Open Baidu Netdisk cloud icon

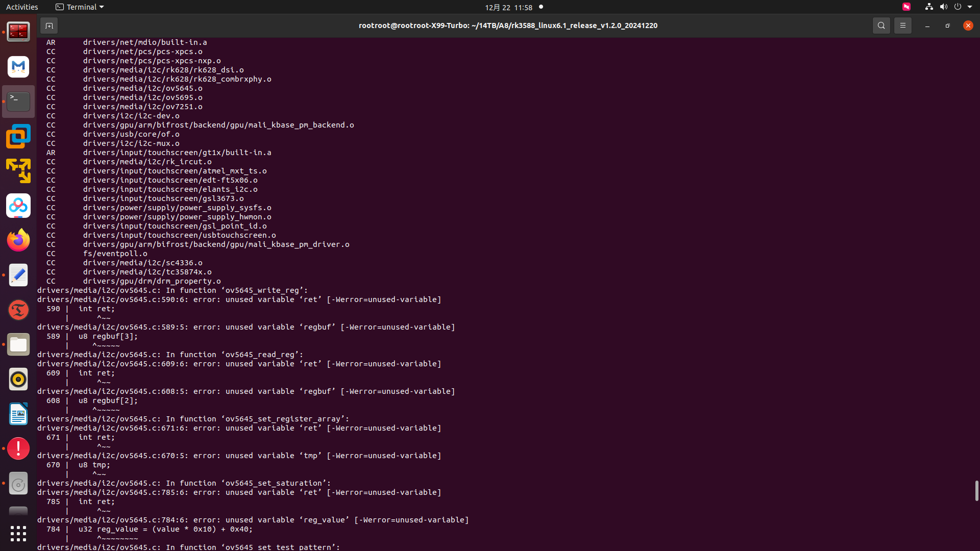(18, 206)
